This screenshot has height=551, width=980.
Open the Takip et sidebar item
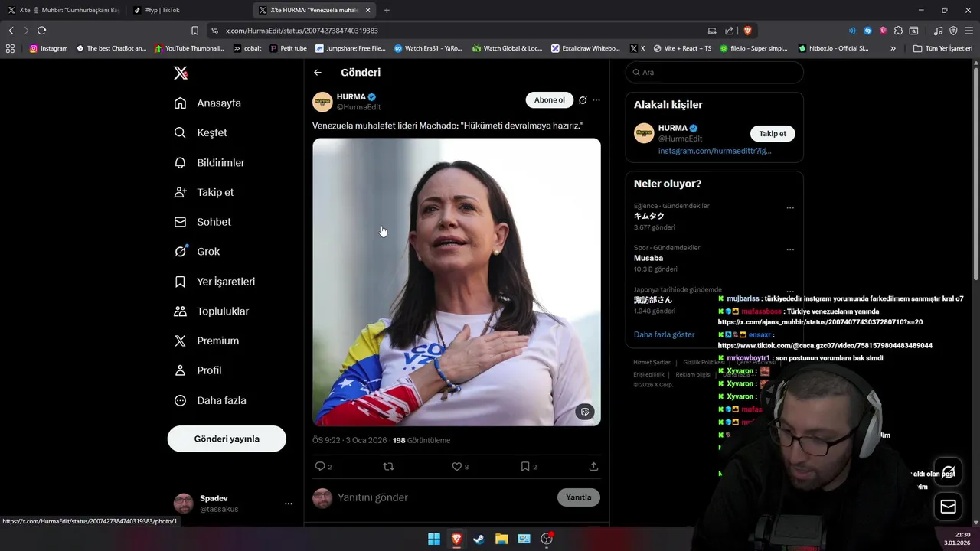(x=204, y=193)
